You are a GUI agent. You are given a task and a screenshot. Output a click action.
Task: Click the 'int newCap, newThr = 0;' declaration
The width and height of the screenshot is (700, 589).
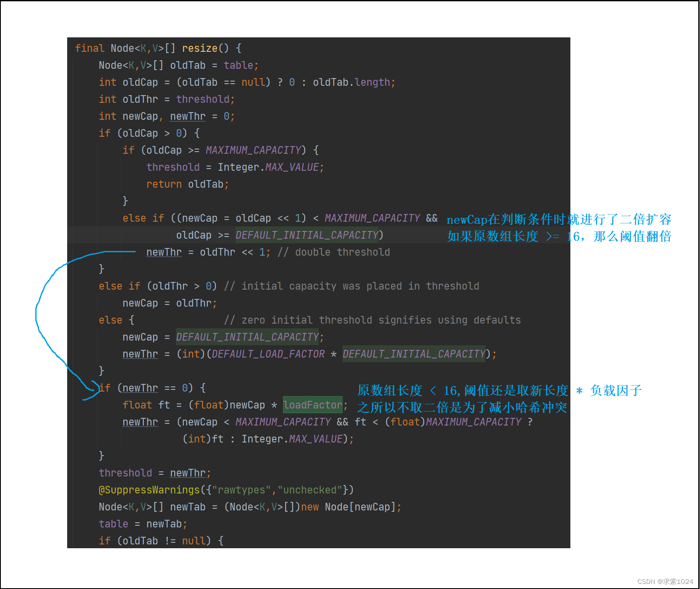(167, 116)
